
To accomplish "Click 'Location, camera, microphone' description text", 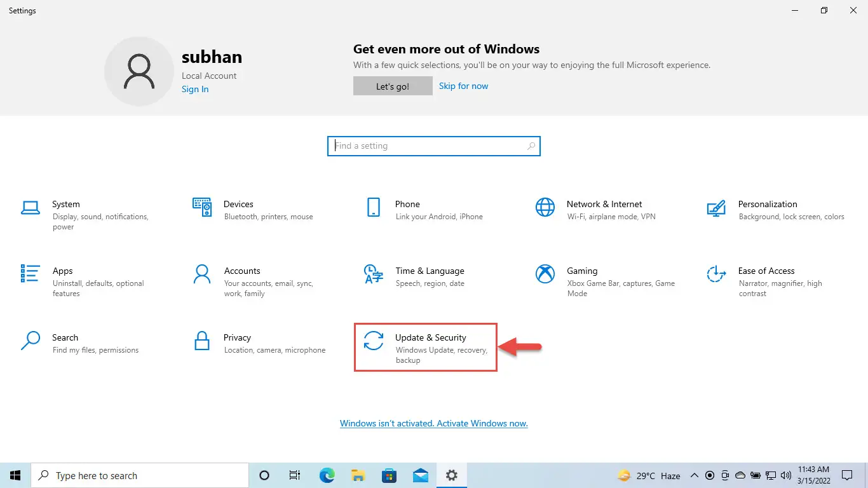I will coord(275,350).
